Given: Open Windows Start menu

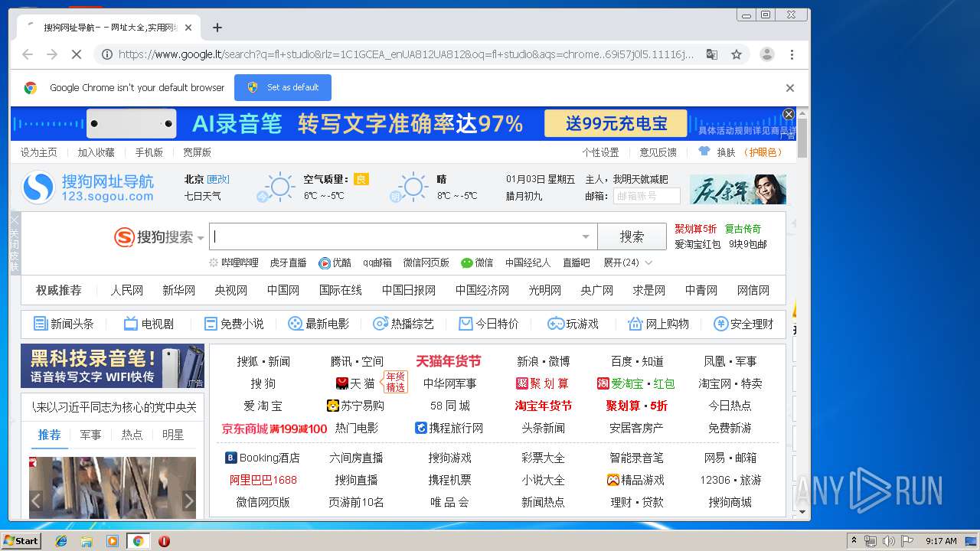Looking at the screenshot, I should tap(21, 540).
